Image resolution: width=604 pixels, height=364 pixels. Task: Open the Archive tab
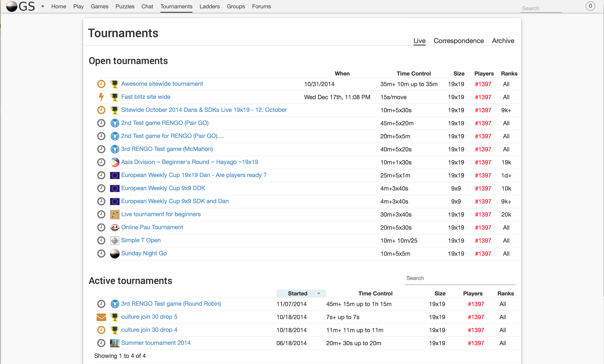[503, 41]
